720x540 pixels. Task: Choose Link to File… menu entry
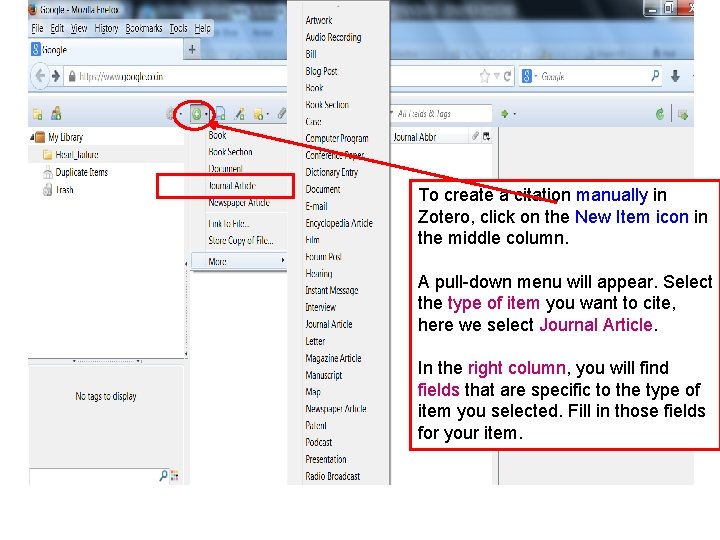tap(229, 224)
